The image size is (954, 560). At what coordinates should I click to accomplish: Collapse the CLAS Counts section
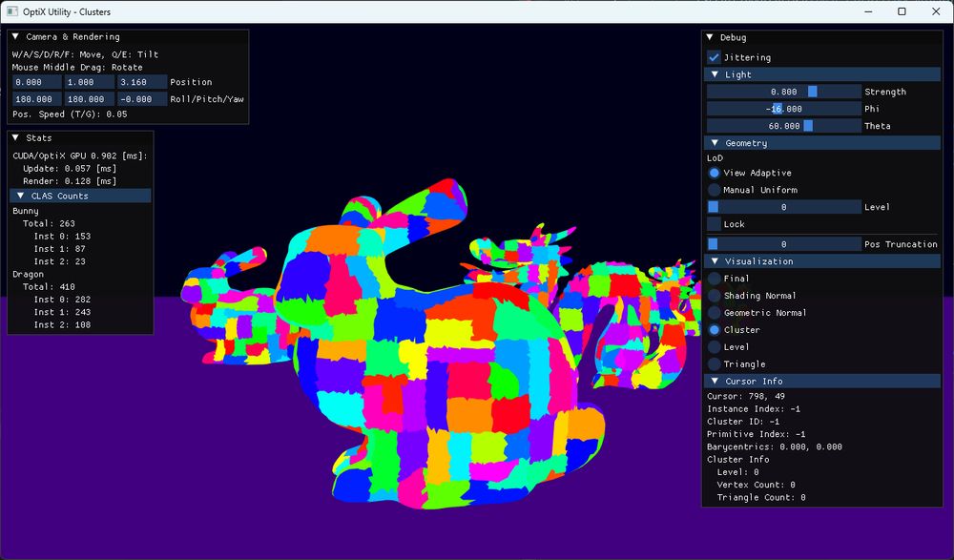click(x=21, y=196)
